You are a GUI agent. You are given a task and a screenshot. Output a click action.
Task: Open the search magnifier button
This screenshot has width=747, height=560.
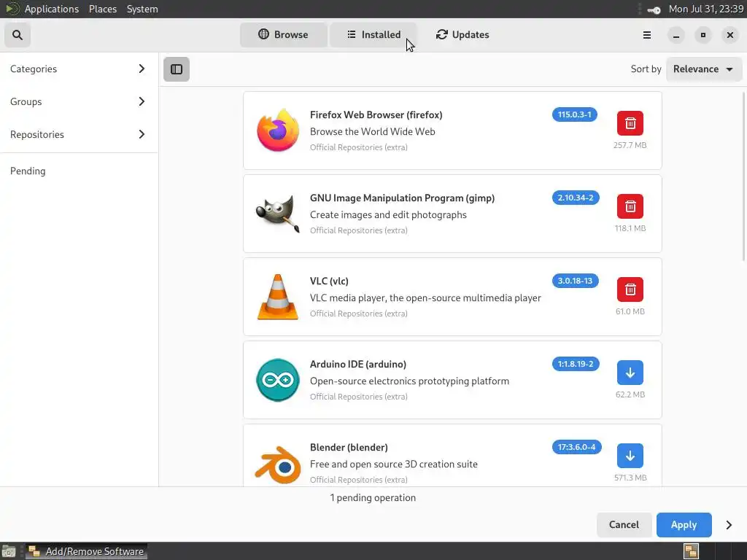pos(18,35)
